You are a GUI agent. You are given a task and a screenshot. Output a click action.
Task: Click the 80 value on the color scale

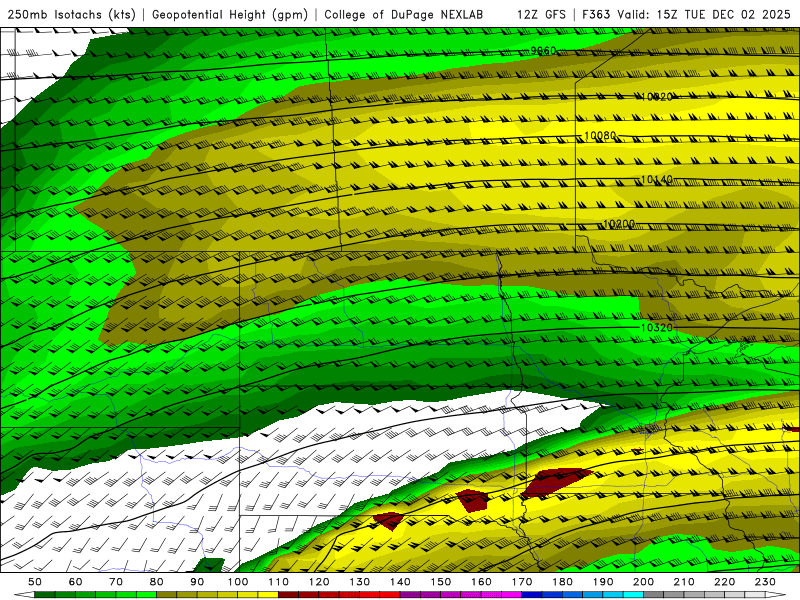click(x=157, y=582)
